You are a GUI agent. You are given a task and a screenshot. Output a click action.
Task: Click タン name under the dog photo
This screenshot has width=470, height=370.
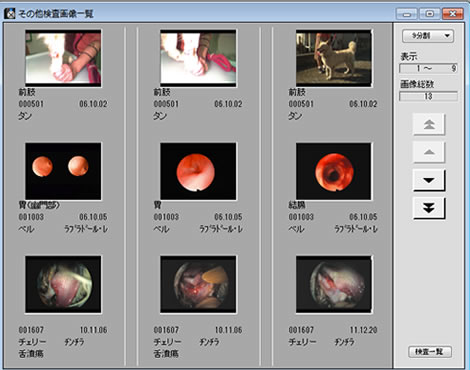coord(295,116)
